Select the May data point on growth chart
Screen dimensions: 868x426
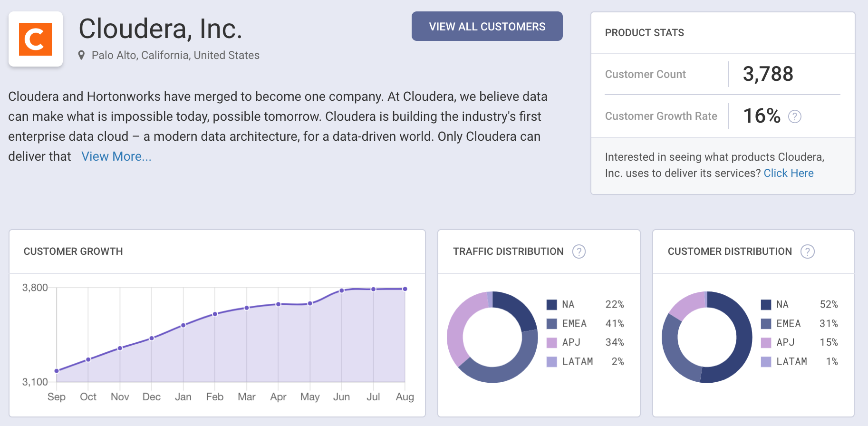tap(310, 303)
